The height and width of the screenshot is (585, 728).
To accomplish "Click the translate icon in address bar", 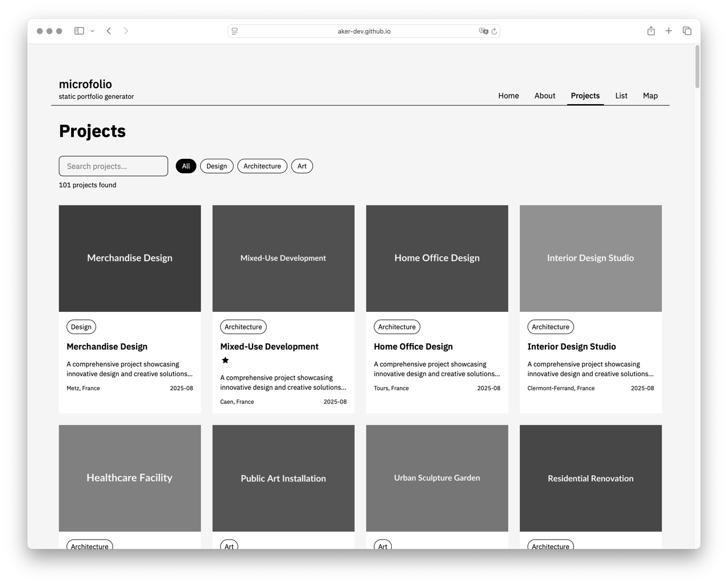I will click(483, 31).
